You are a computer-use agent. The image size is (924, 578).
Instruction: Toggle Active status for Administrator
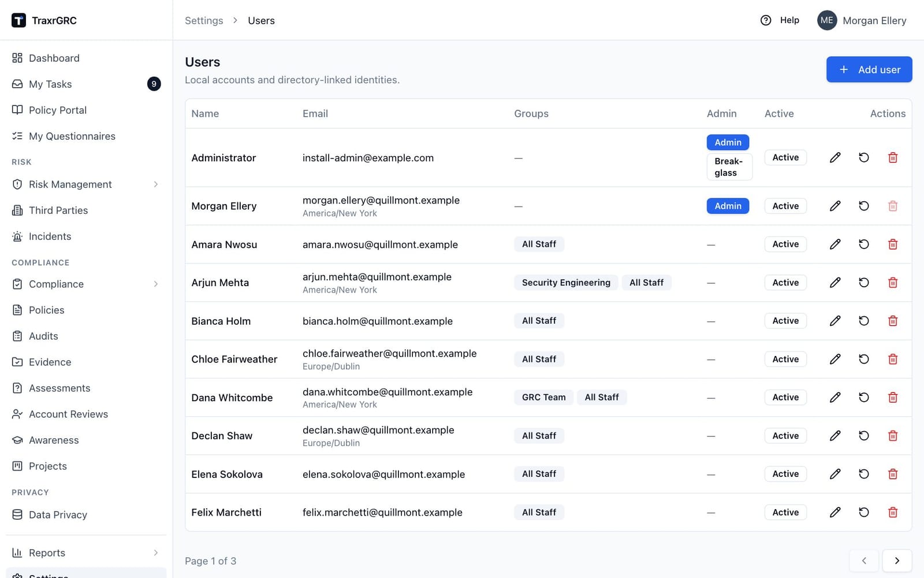click(x=785, y=158)
